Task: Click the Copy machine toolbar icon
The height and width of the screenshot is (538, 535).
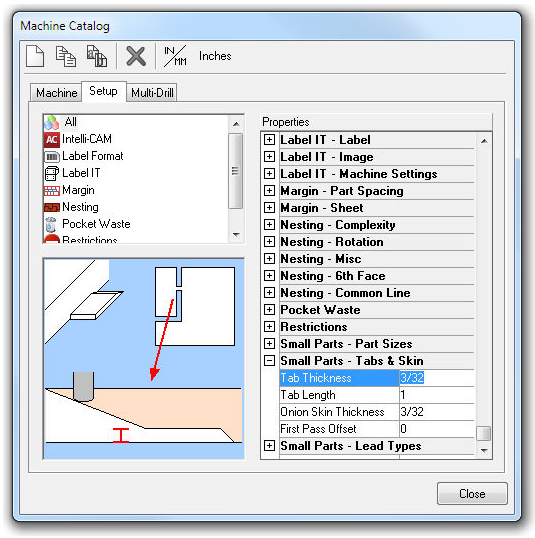Action: [66, 56]
